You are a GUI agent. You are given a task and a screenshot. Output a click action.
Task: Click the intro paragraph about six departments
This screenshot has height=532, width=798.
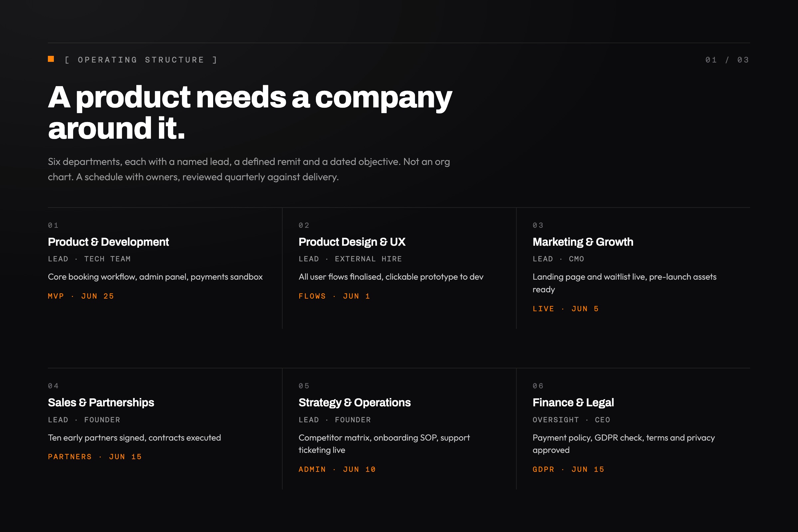[249, 169]
